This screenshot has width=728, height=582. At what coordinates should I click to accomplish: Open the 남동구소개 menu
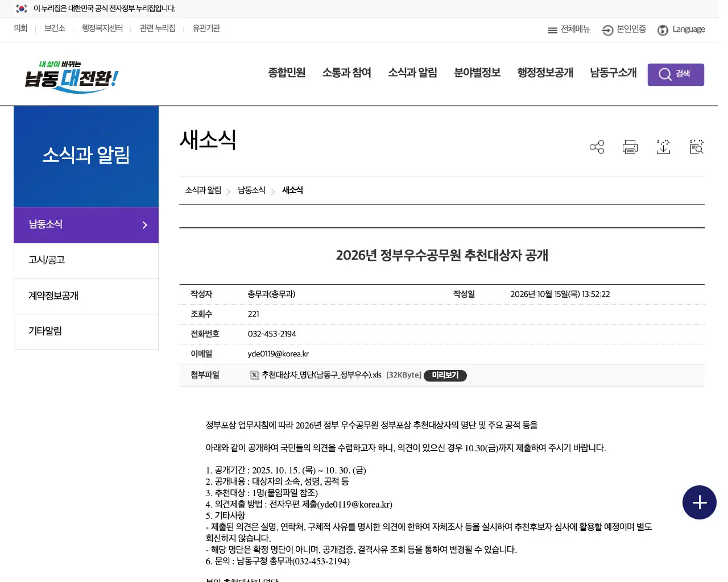point(613,73)
